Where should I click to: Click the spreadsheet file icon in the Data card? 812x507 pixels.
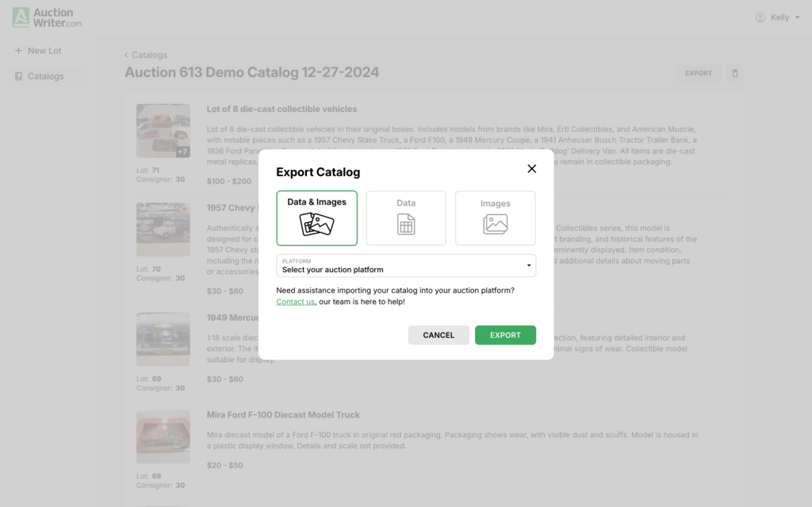coord(406,225)
